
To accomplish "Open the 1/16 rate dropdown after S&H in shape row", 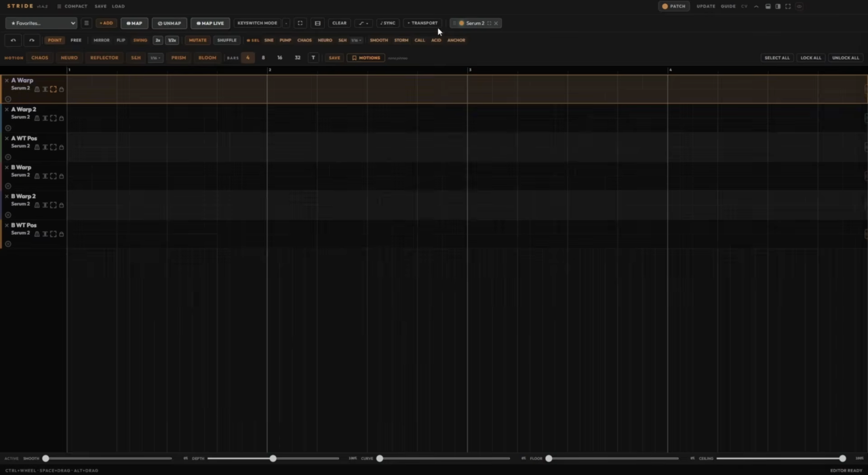I will coord(356,40).
